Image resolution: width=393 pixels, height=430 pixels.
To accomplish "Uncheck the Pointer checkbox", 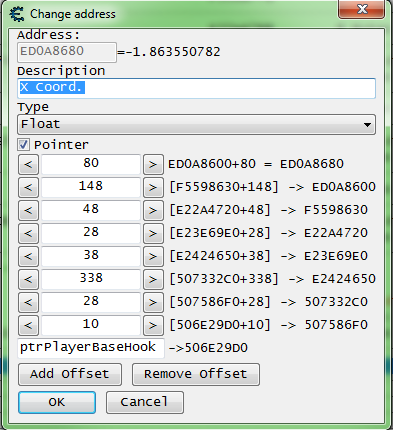I will pos(23,145).
